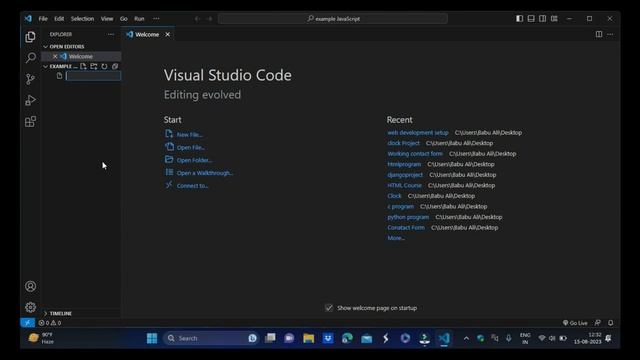Close the Welcome tab
This screenshot has height=360, width=640.
pyautogui.click(x=167, y=35)
